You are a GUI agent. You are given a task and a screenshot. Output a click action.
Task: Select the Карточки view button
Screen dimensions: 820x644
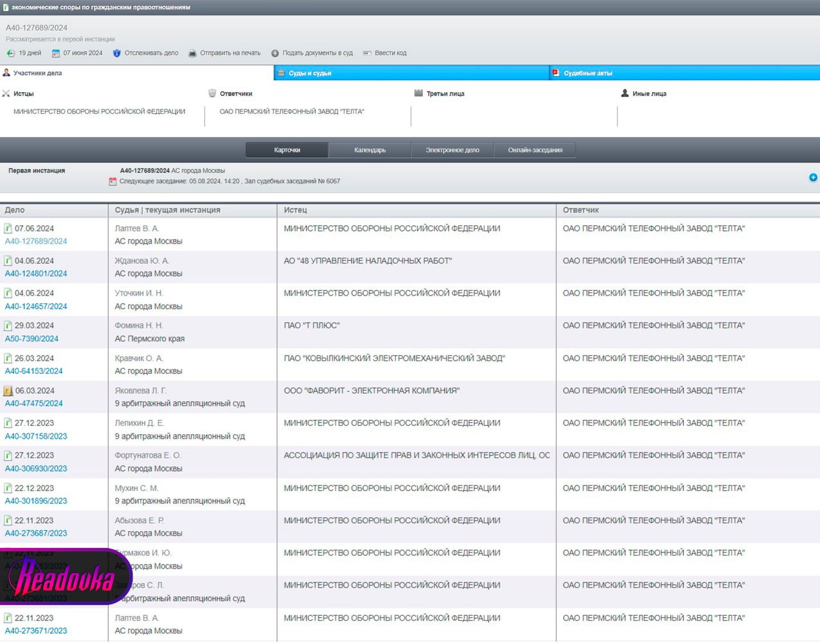click(x=287, y=150)
